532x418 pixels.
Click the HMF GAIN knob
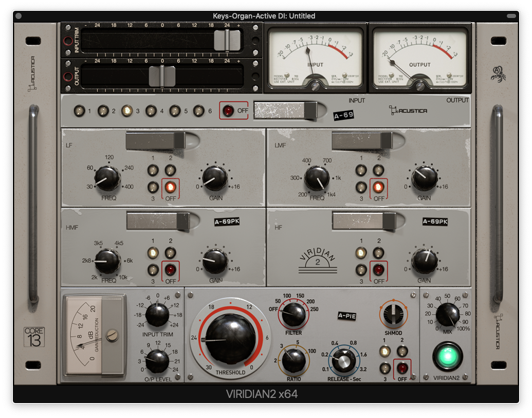coord(215,261)
